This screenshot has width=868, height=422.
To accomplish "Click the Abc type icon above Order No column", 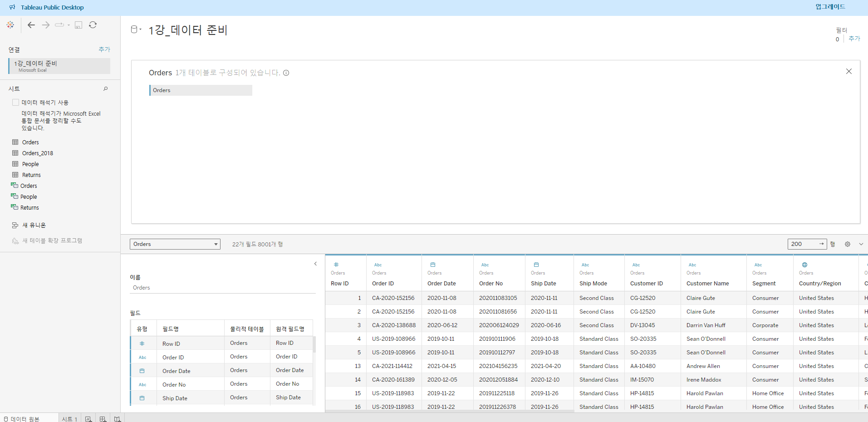I will tap(485, 265).
